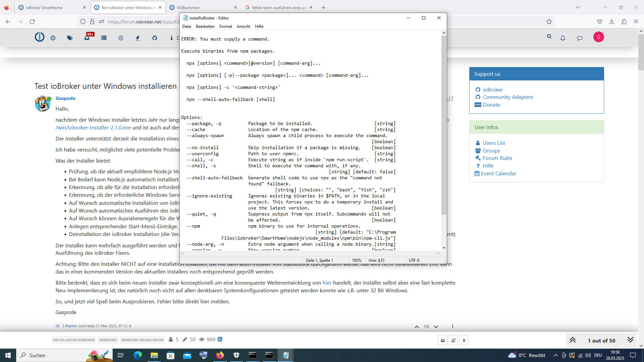The width and height of the screenshot is (644, 362).
Task: Open the forum notifications bell
Action: pyautogui.click(x=563, y=38)
